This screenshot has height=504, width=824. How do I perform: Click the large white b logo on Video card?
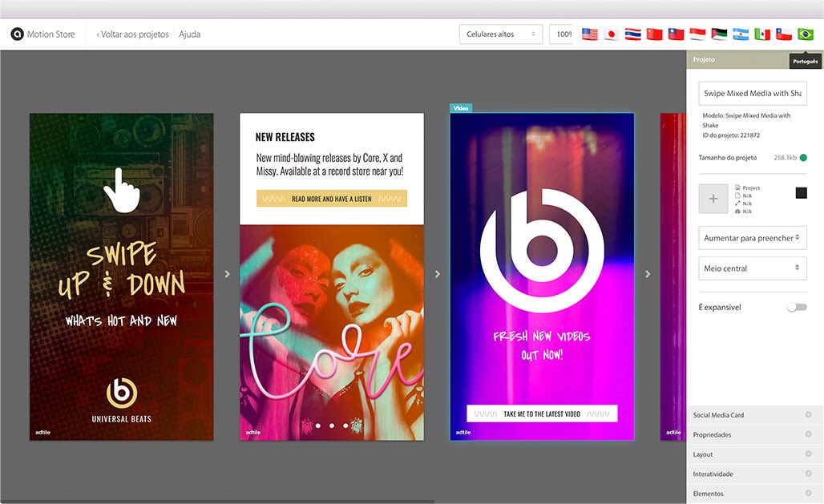point(542,251)
